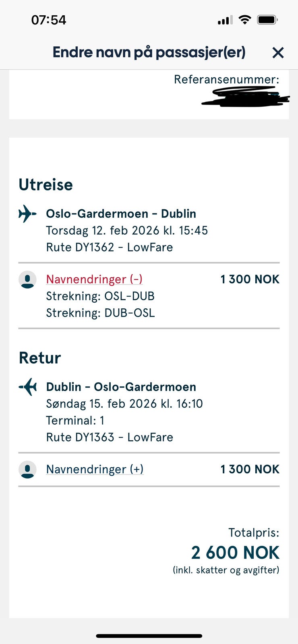Image resolution: width=298 pixels, height=644 pixels.
Task: Tap the Oslo-Gardermoen - Dublin route title
Action: tap(121, 213)
